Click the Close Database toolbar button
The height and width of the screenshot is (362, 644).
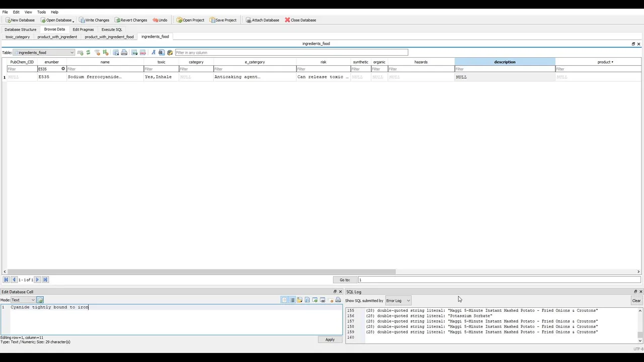point(300,20)
